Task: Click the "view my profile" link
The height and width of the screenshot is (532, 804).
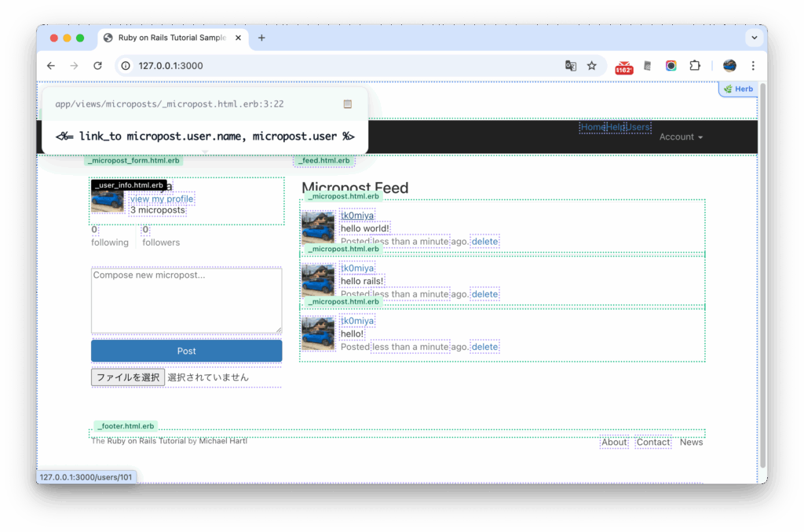Action: tap(162, 199)
